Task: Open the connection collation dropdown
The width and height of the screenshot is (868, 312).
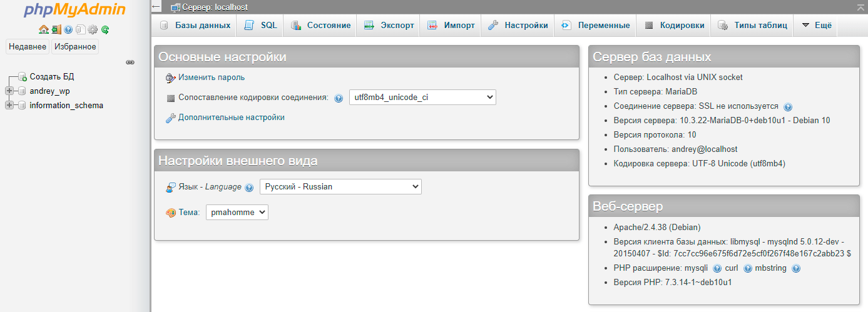Action: [422, 98]
